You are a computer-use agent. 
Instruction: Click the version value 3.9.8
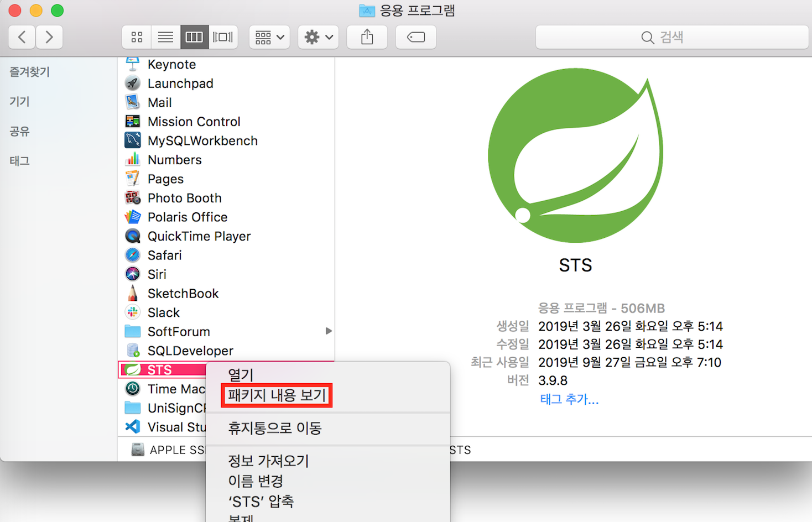tap(553, 380)
